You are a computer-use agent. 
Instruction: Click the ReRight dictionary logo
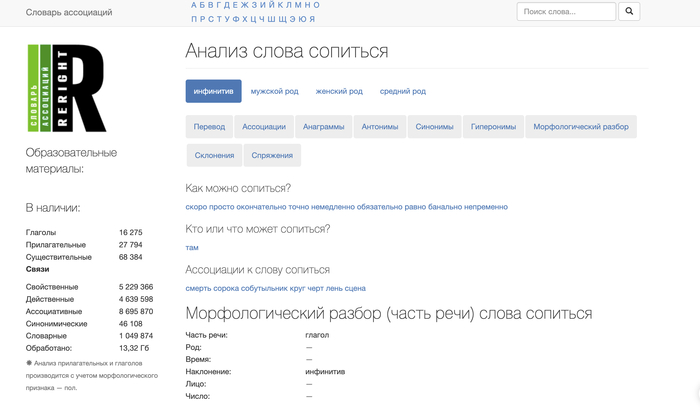coord(66,88)
